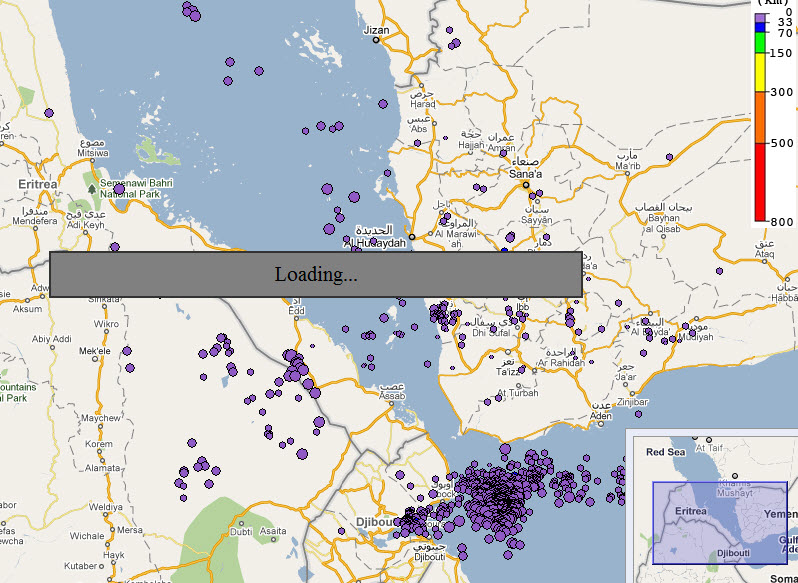The image size is (798, 583).
Task: Click the Harad label
Action: click(423, 104)
